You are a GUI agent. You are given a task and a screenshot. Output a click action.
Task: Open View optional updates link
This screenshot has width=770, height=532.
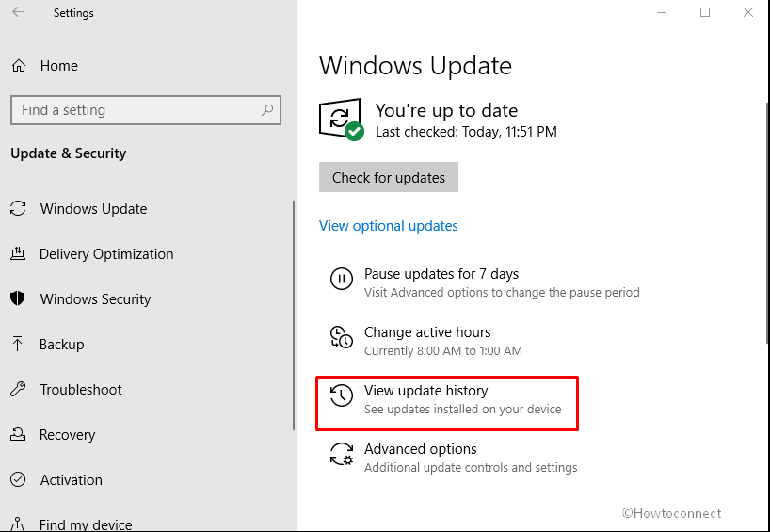point(389,225)
